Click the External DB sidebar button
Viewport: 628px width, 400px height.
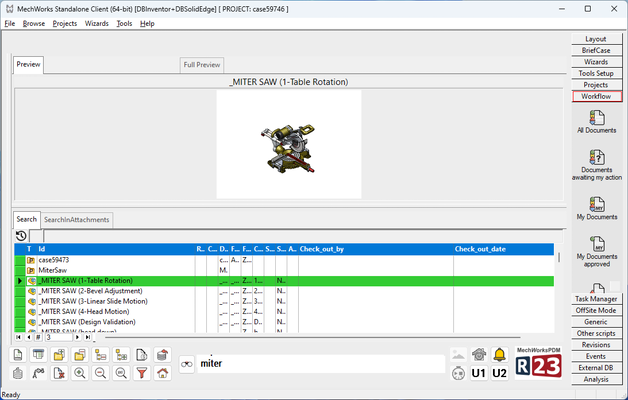click(596, 368)
